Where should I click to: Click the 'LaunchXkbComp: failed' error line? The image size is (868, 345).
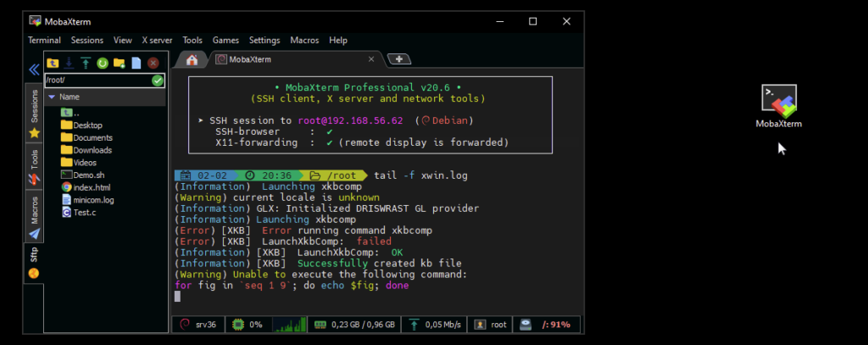point(283,242)
